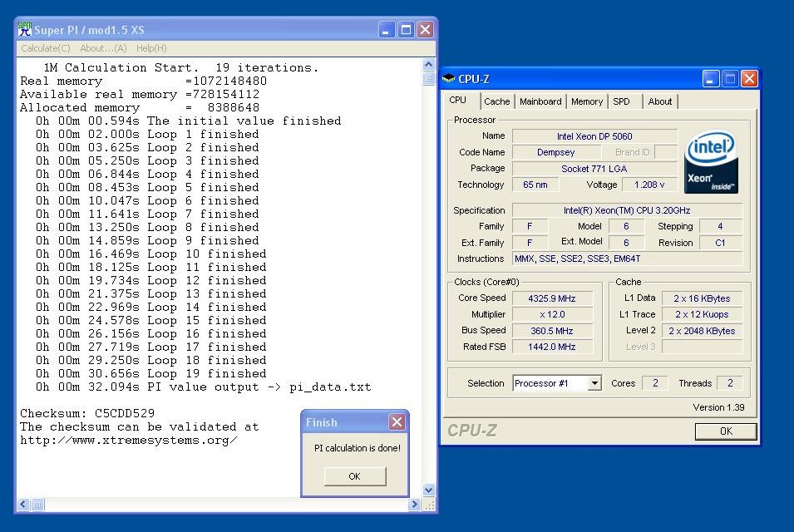Click the Instructions 'MMX, SSE, SSE2, SSE3, EM64T'
Viewport: 794px width, 532px height.
[x=627, y=259]
